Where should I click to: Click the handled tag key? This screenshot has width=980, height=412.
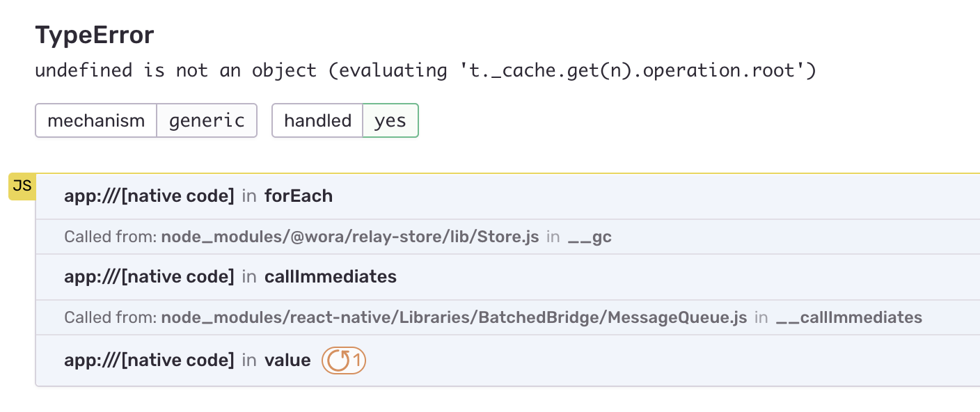click(317, 120)
